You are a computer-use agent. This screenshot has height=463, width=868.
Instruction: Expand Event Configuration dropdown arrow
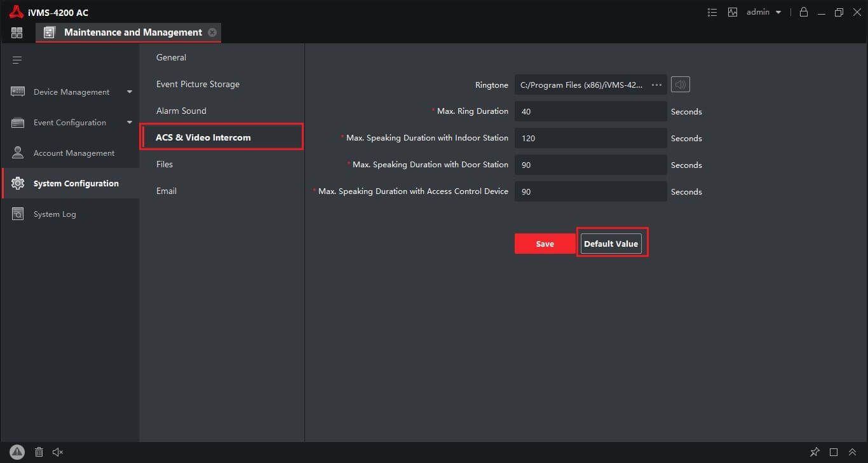(x=130, y=123)
